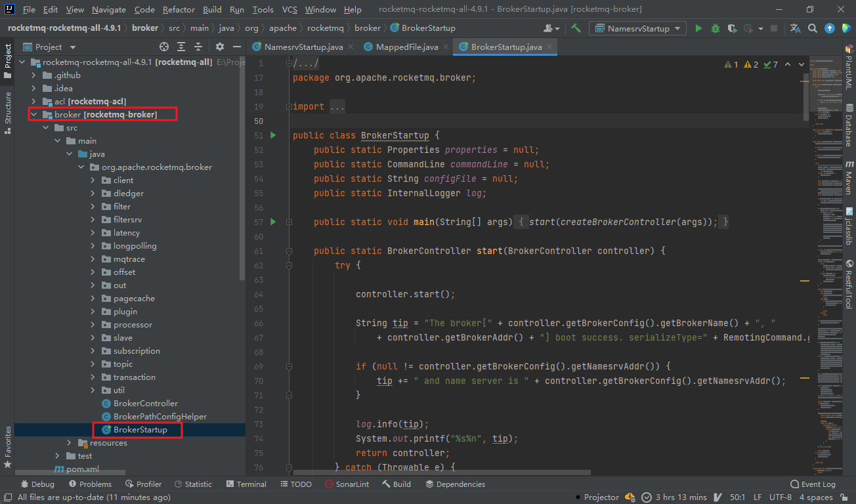
Task: Click run gutter icon beside BrokerStartup class
Action: coord(274,135)
